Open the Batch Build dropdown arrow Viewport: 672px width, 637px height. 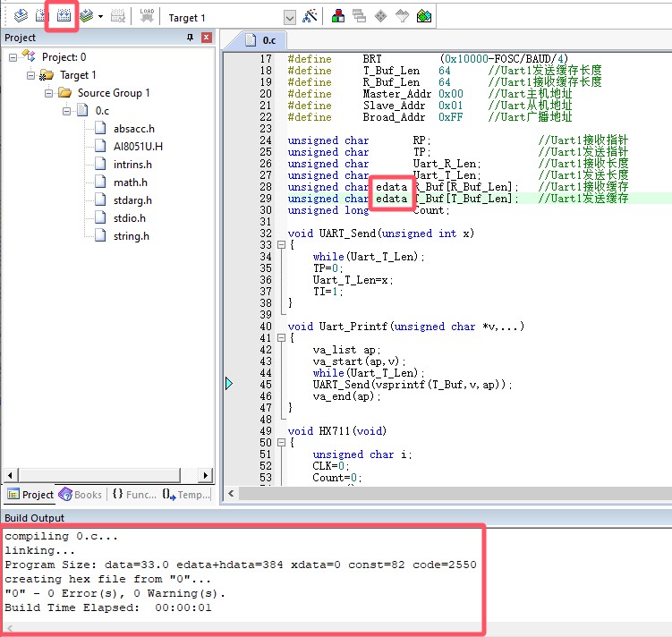(x=101, y=17)
